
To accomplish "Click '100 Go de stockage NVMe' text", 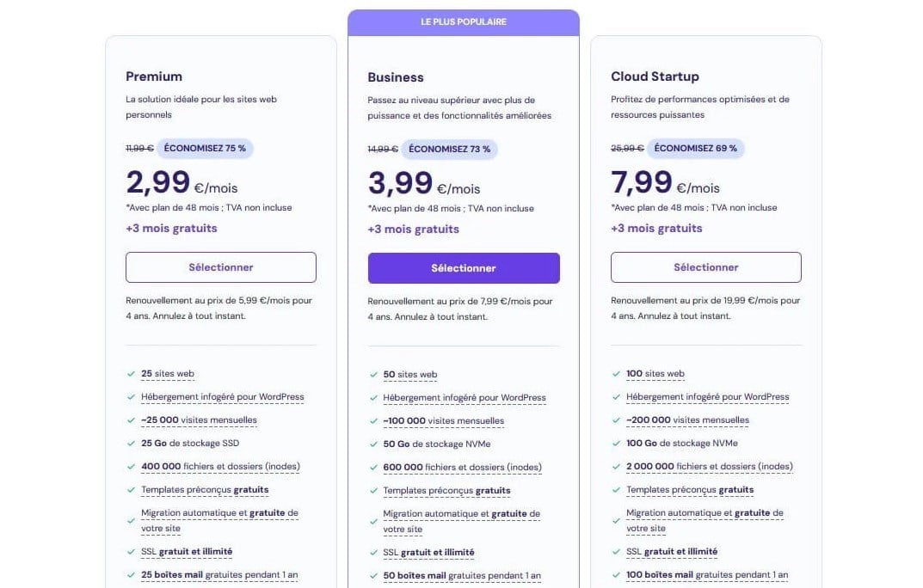I will [681, 443].
